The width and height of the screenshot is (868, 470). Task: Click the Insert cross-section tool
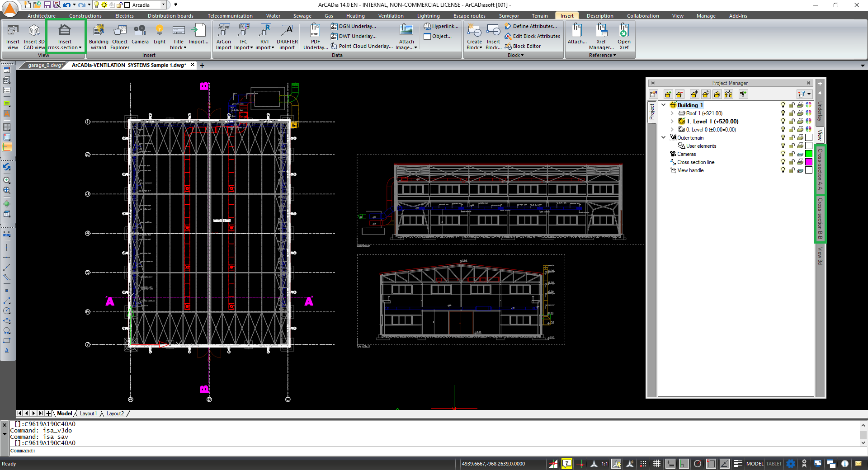(65, 37)
